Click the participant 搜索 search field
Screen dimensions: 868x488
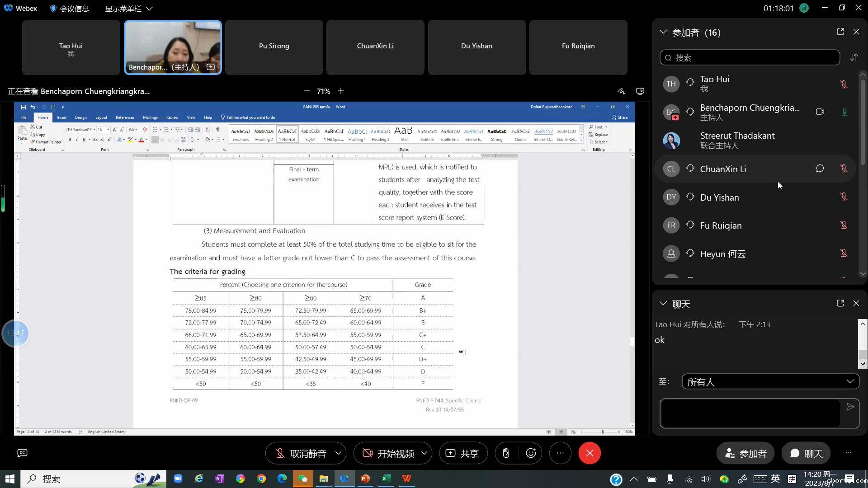click(x=750, y=57)
